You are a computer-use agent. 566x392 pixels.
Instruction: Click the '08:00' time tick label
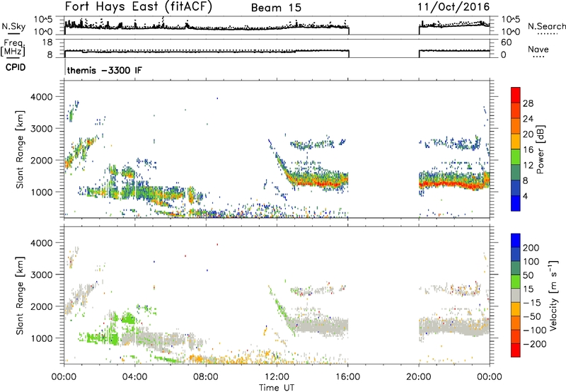coord(206,377)
